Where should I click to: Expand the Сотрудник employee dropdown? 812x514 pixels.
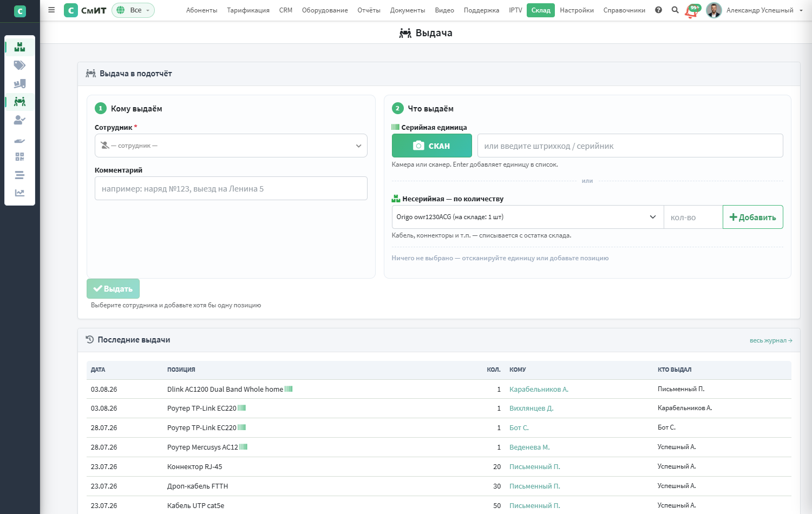tap(231, 146)
